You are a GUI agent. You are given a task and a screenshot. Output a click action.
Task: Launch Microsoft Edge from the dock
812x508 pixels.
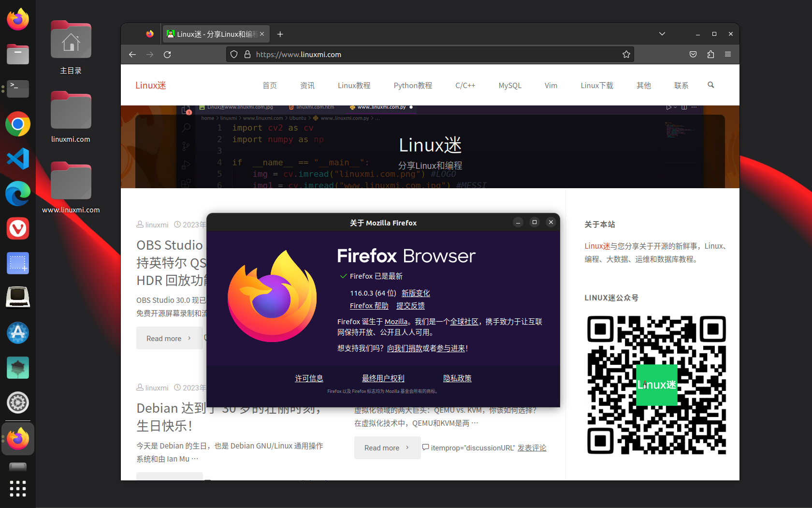click(18, 194)
